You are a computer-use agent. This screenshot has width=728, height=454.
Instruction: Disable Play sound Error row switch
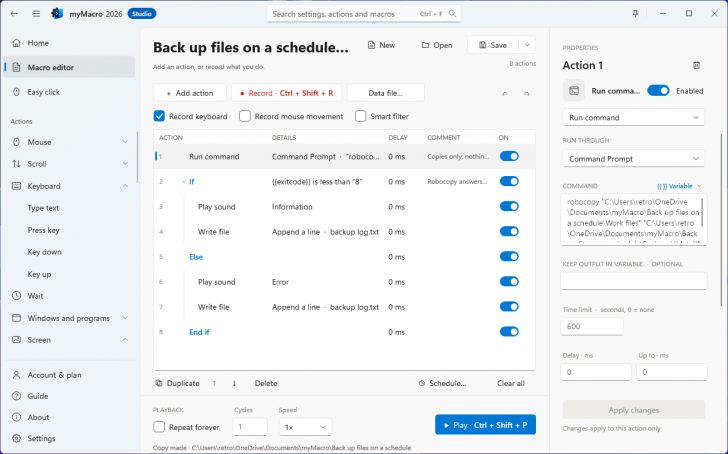tap(509, 282)
